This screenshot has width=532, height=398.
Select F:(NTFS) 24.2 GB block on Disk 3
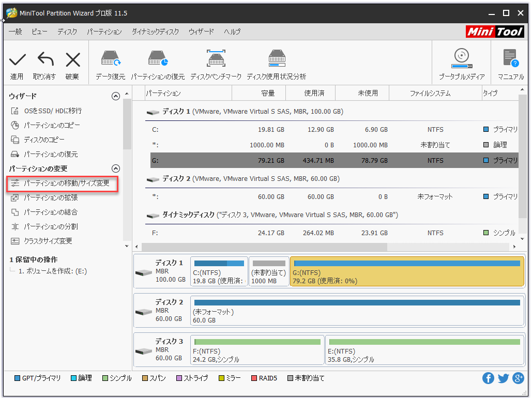[x=257, y=350]
